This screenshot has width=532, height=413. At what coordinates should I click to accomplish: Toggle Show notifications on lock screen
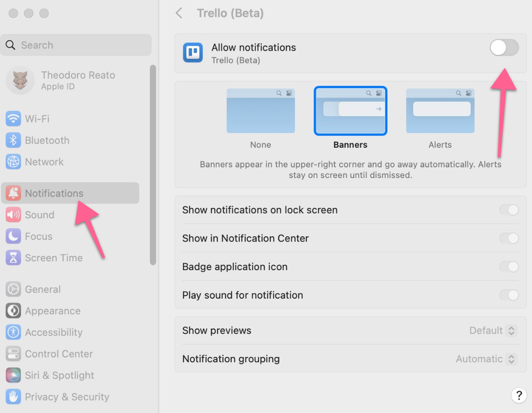pos(509,210)
